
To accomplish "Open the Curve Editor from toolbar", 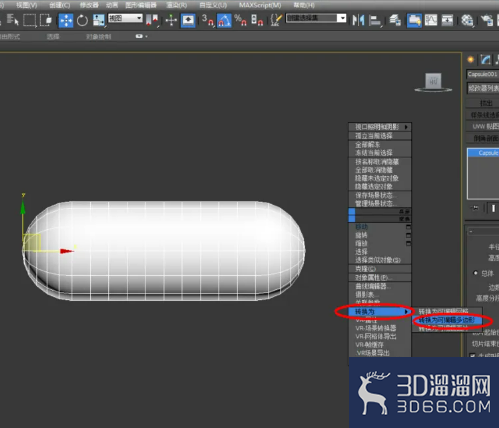I will click(x=431, y=20).
